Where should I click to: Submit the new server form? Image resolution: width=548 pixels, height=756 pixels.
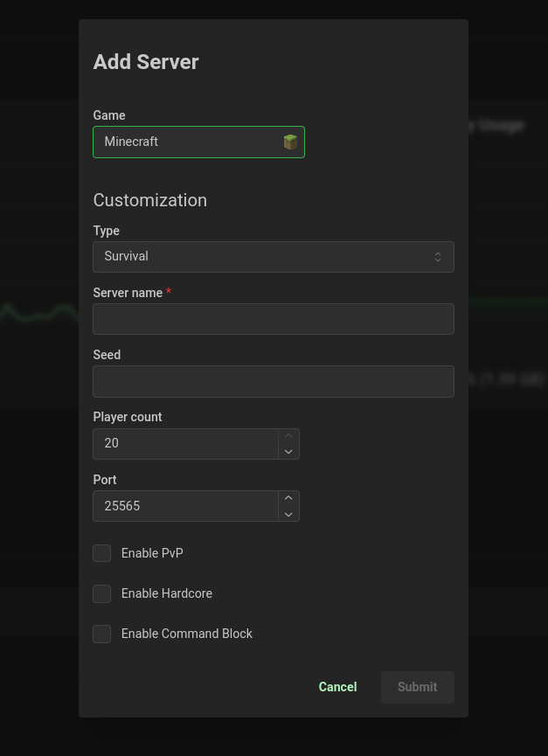pyautogui.click(x=417, y=687)
